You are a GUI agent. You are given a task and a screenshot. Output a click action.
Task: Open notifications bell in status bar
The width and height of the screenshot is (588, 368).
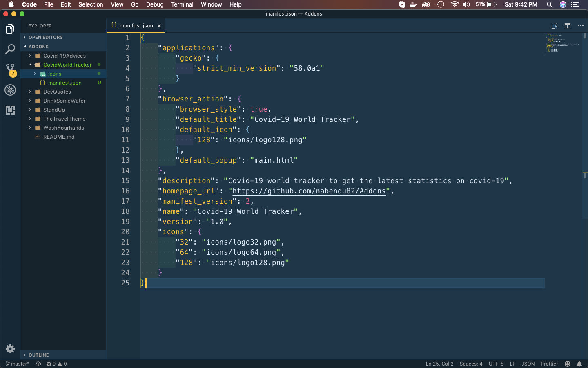coord(579,364)
